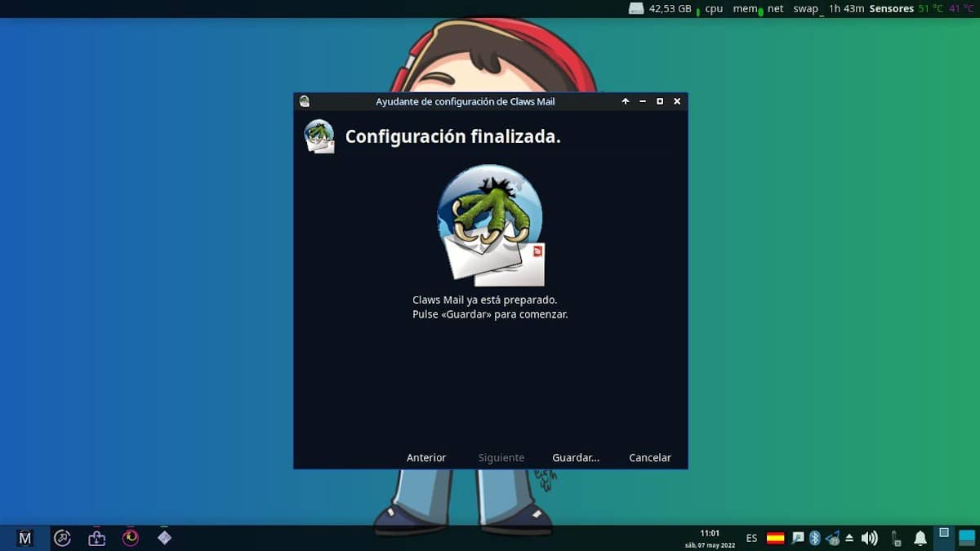Click the eject removable media tray icon
Screen dimensions: 980x551
[x=849, y=538]
